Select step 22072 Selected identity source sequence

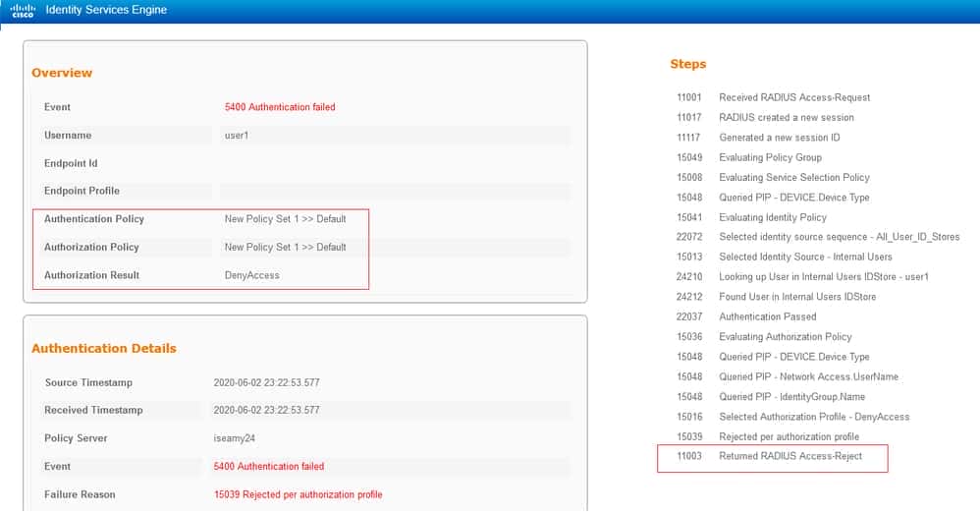(818, 237)
